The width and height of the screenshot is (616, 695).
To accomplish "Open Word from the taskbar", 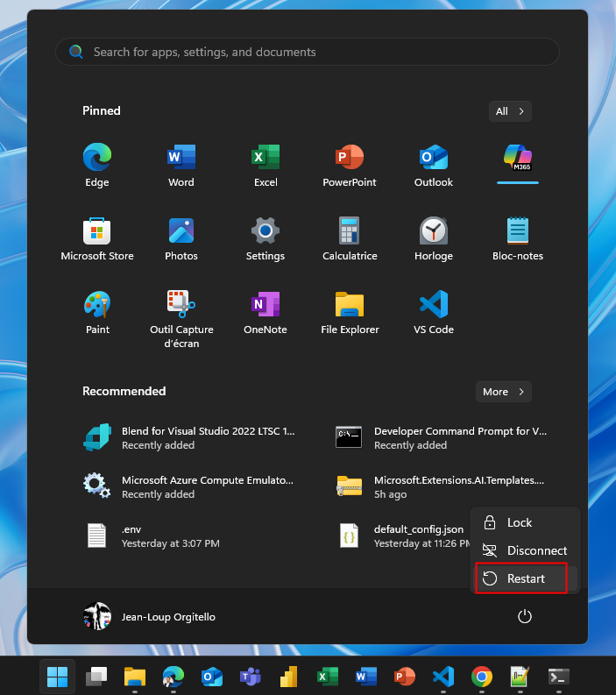I will tap(366, 677).
